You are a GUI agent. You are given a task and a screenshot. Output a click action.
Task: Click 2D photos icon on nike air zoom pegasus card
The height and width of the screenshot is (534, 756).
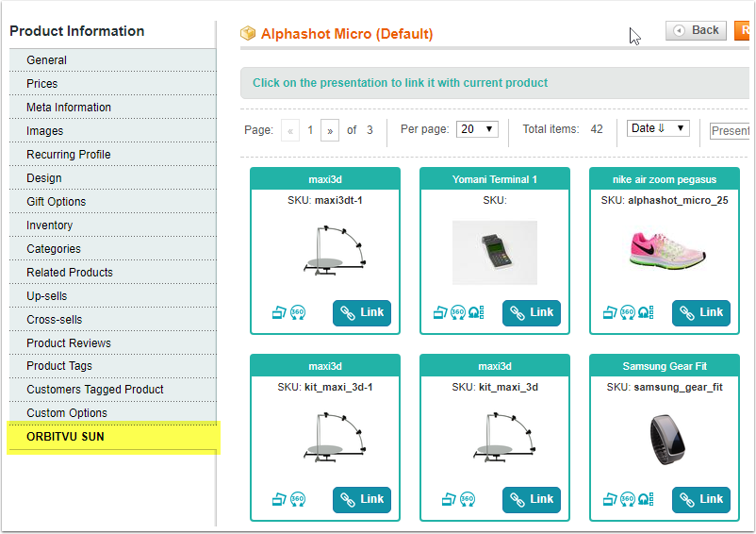(610, 312)
